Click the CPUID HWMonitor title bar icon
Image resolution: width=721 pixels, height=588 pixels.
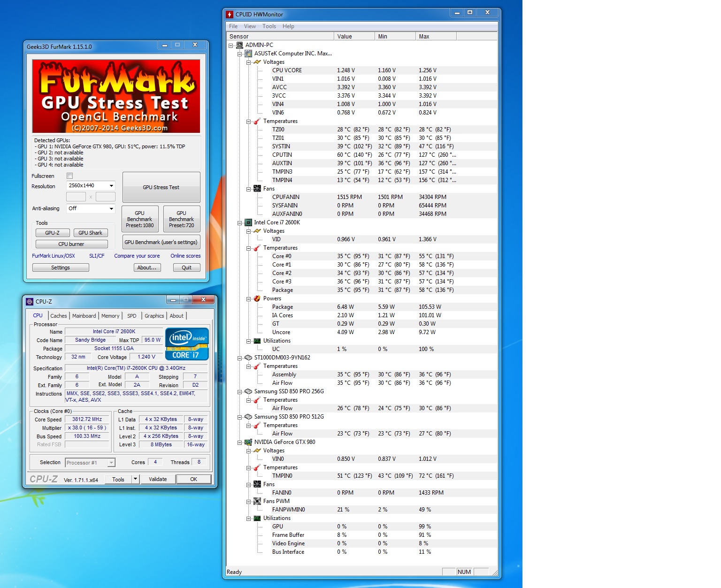point(230,14)
